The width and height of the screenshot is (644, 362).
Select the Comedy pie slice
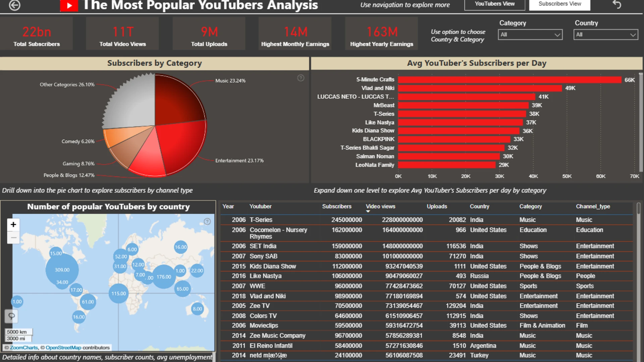[x=117, y=136]
